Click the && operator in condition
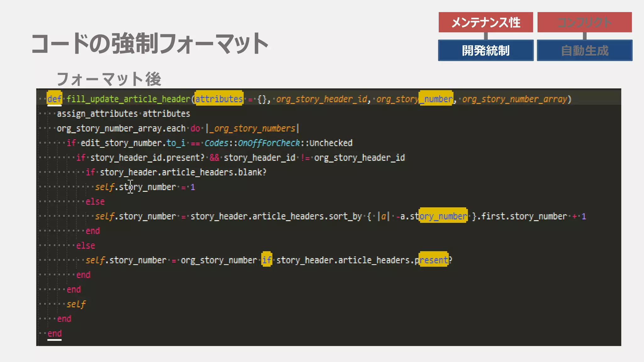The image size is (644, 362). pos(214,157)
